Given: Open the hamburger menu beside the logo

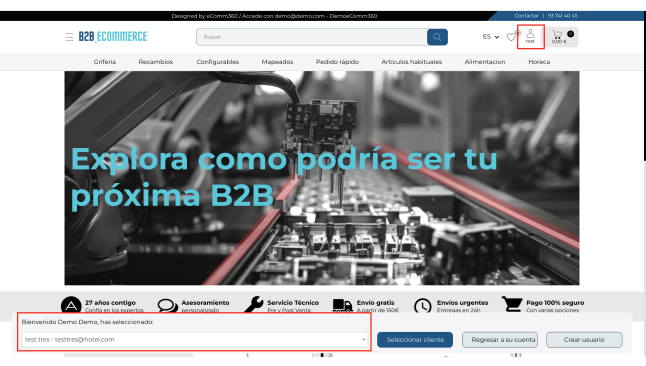Looking at the screenshot, I should [69, 37].
